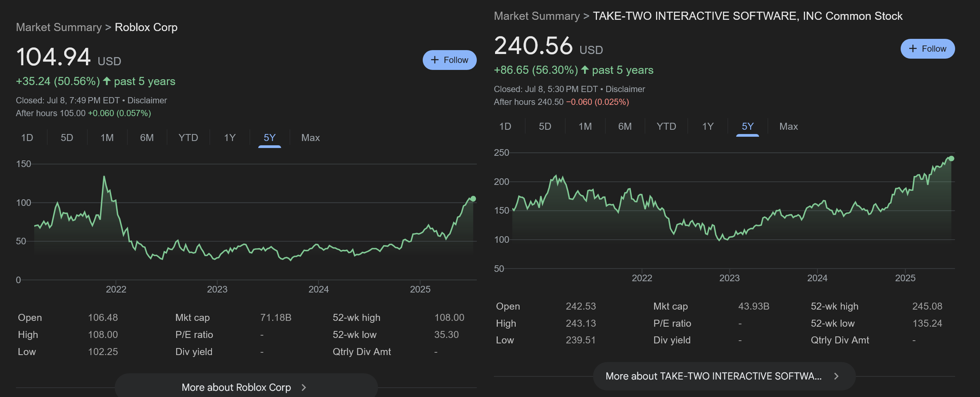Image resolution: width=980 pixels, height=397 pixels.
Task: Select 5D tab on Roblox chart
Action: (x=67, y=138)
